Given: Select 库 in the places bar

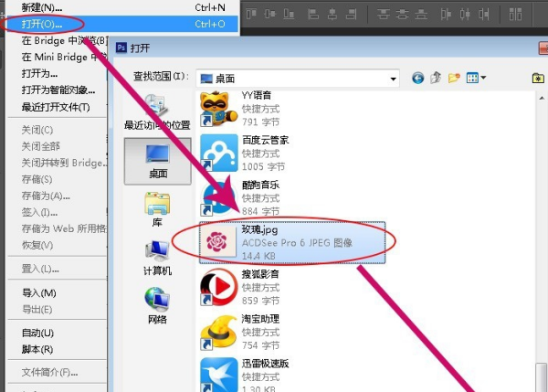Looking at the screenshot, I should point(157,209).
